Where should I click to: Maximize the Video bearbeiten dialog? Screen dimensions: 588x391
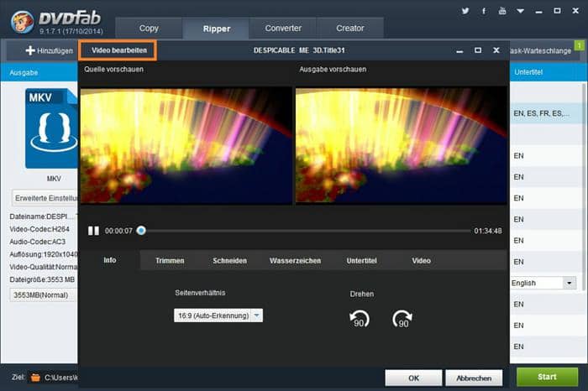click(478, 50)
